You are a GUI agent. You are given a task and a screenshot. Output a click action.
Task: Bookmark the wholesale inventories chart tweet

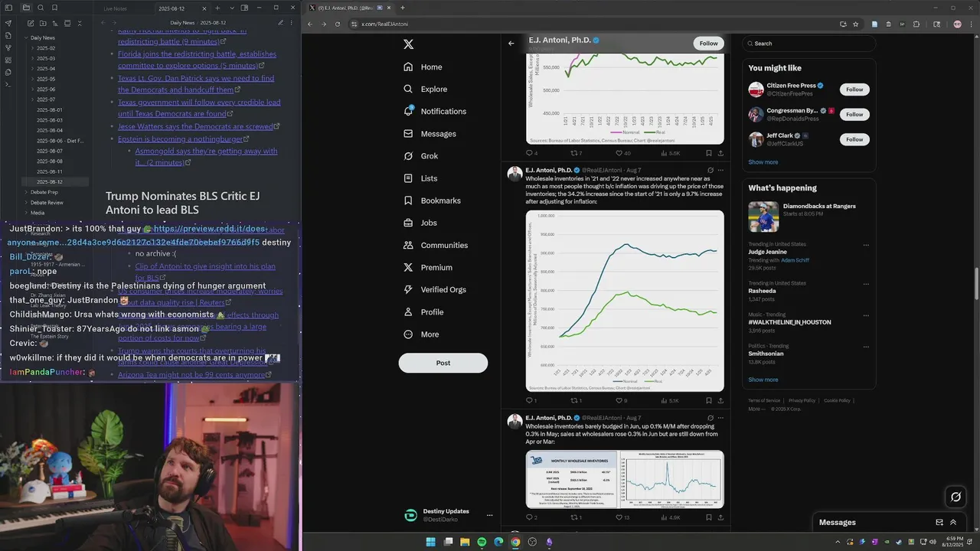click(709, 400)
